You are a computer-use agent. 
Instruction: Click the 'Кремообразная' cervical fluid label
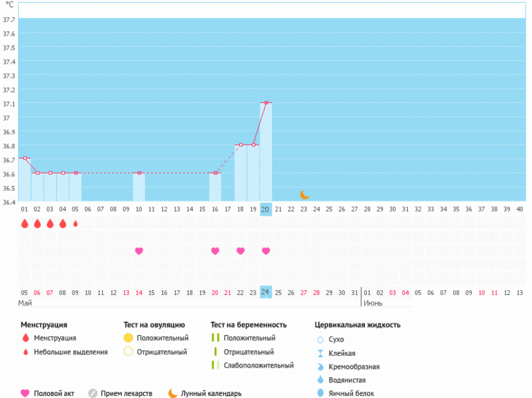tap(354, 366)
